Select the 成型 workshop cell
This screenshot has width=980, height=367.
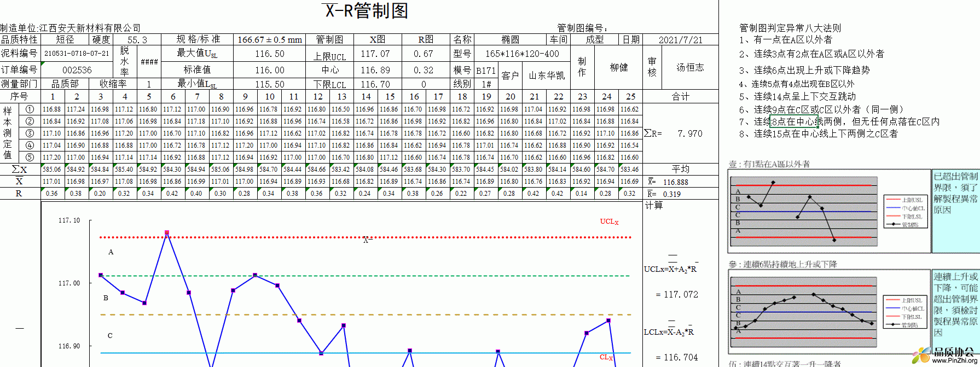tap(595, 39)
